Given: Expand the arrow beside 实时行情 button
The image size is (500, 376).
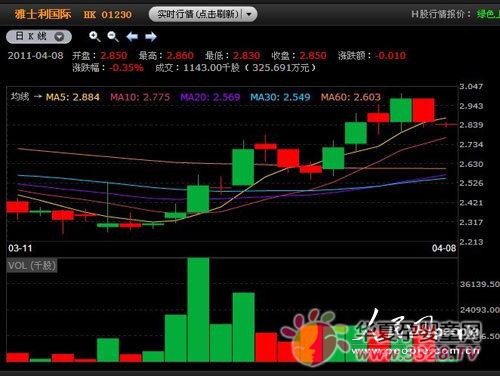Looking at the screenshot, I should tap(249, 14).
